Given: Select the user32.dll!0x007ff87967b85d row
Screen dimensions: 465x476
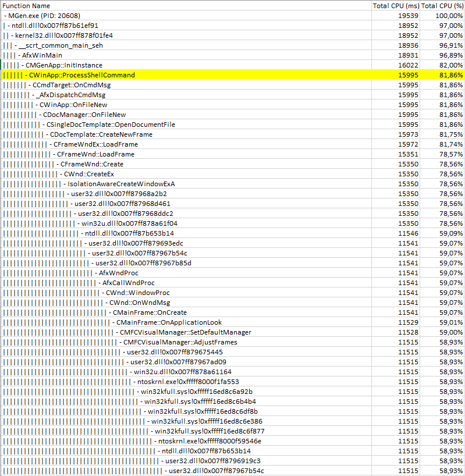Looking at the screenshot, I should pyautogui.click(x=233, y=263).
